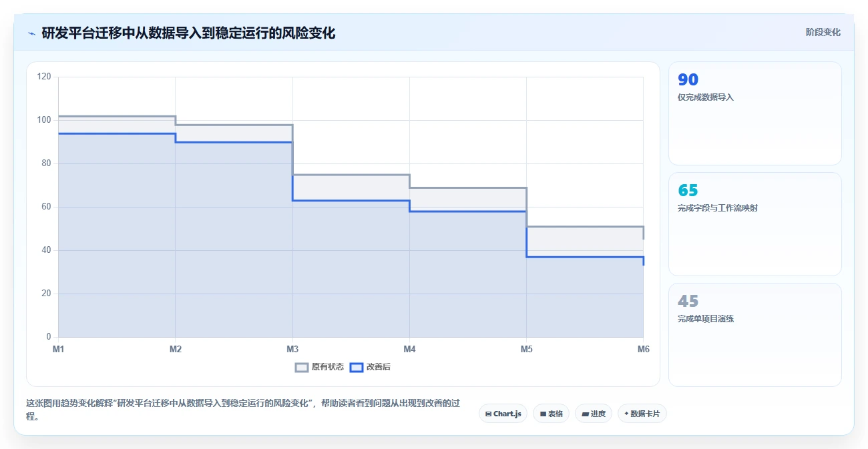
Task: Click the 60 y-axis value
Action: 47,207
